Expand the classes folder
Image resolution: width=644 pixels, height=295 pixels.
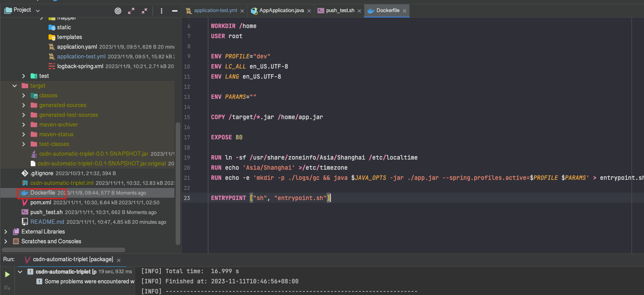tap(24, 95)
